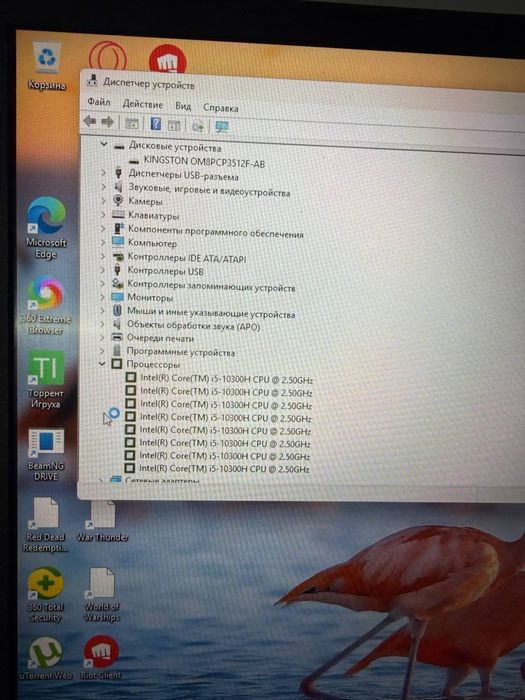
Task: Open the Корзина recycle bin icon
Action: pos(46,65)
